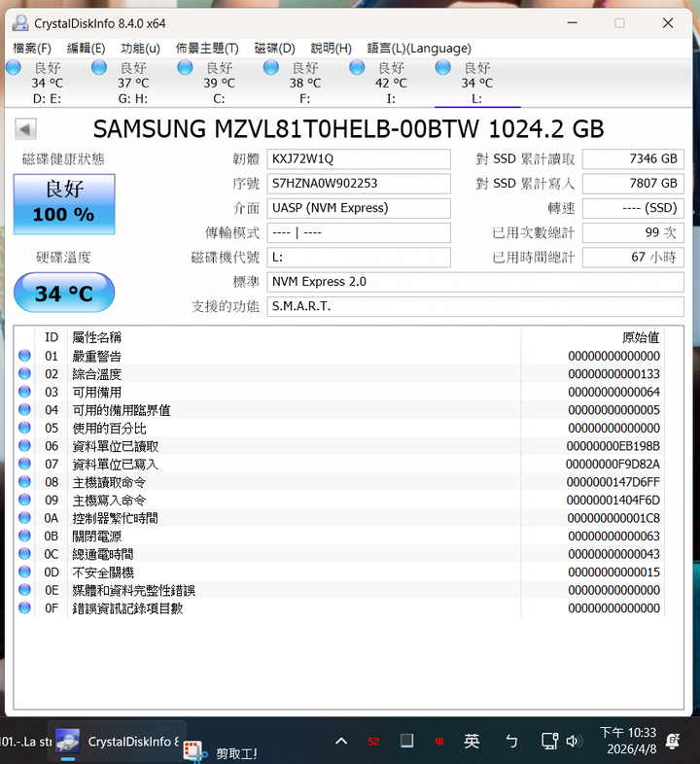Click raw value 0000001404F6D
This screenshot has height=764, width=700.
point(612,500)
